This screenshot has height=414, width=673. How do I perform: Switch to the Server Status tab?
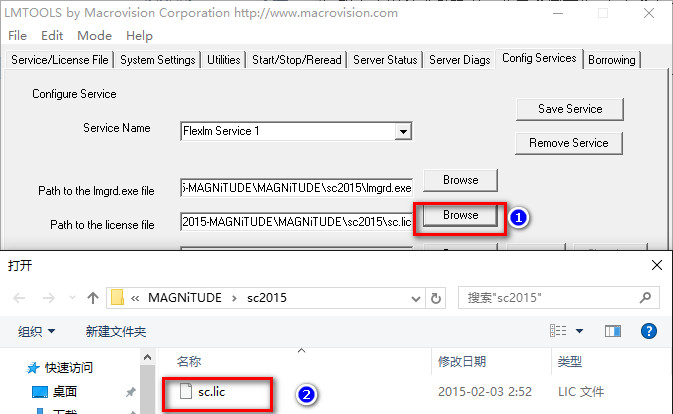coord(385,60)
